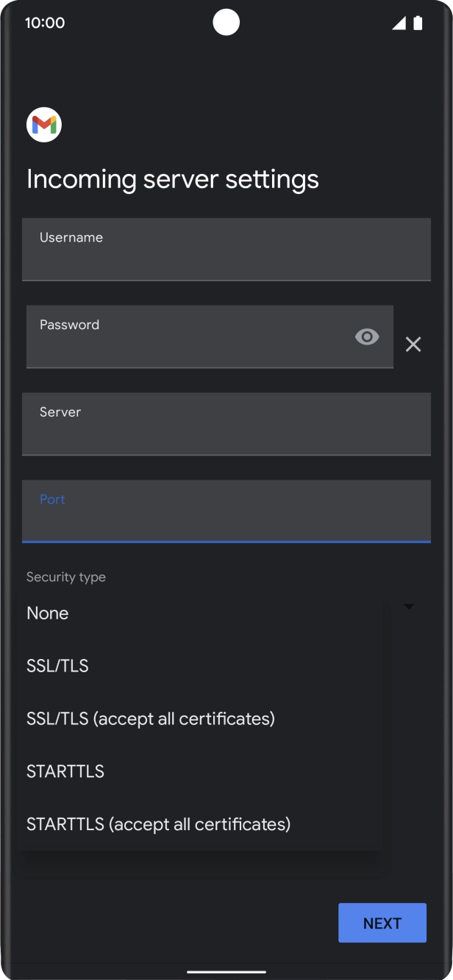This screenshot has height=980, width=453.
Task: Tap the bottom navigation gesture handle
Action: (x=226, y=971)
